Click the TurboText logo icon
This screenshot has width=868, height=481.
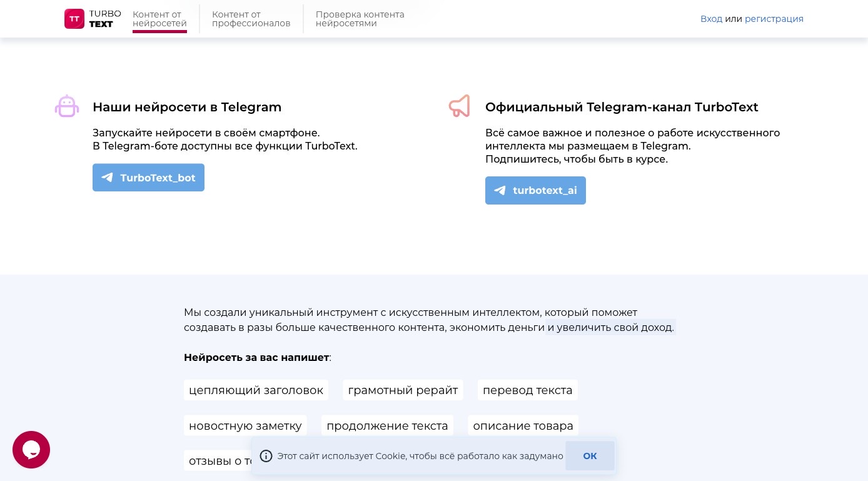click(x=74, y=19)
